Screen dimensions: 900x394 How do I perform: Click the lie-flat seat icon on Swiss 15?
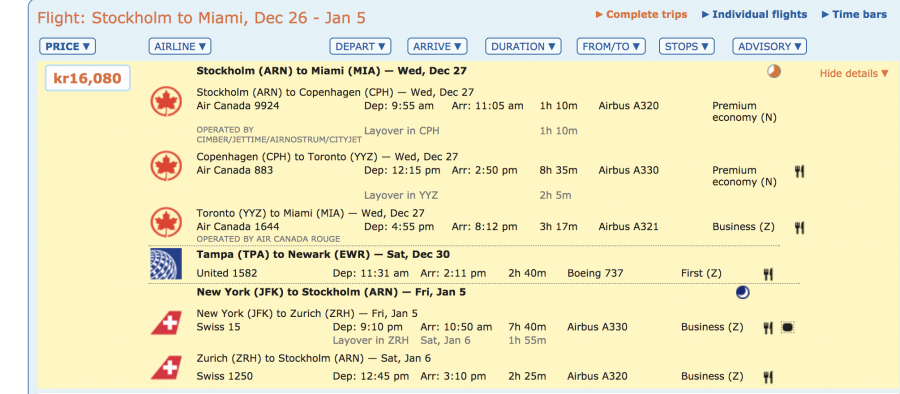pos(788,327)
